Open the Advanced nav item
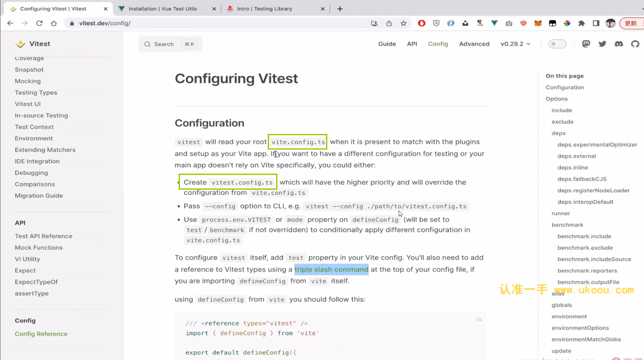 pos(474,44)
